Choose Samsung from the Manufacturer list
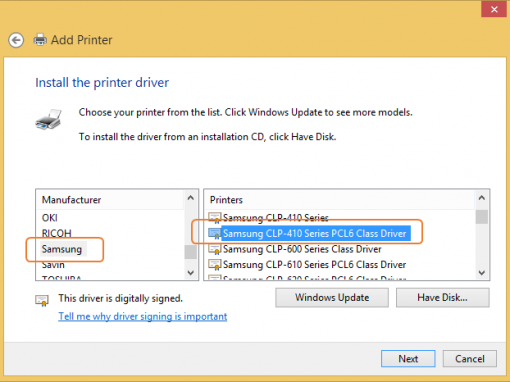The image size is (510, 382). (62, 249)
